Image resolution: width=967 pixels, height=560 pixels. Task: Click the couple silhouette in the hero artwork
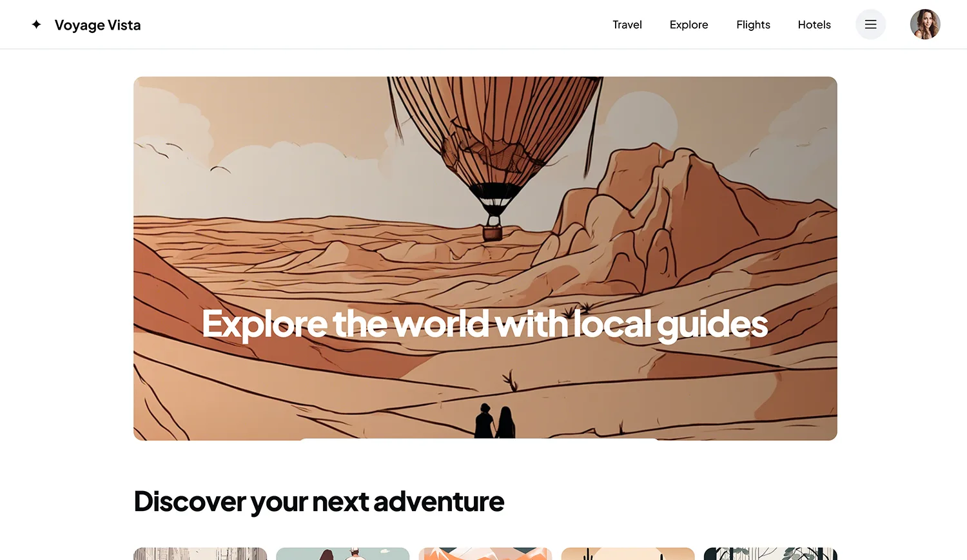[495, 421]
